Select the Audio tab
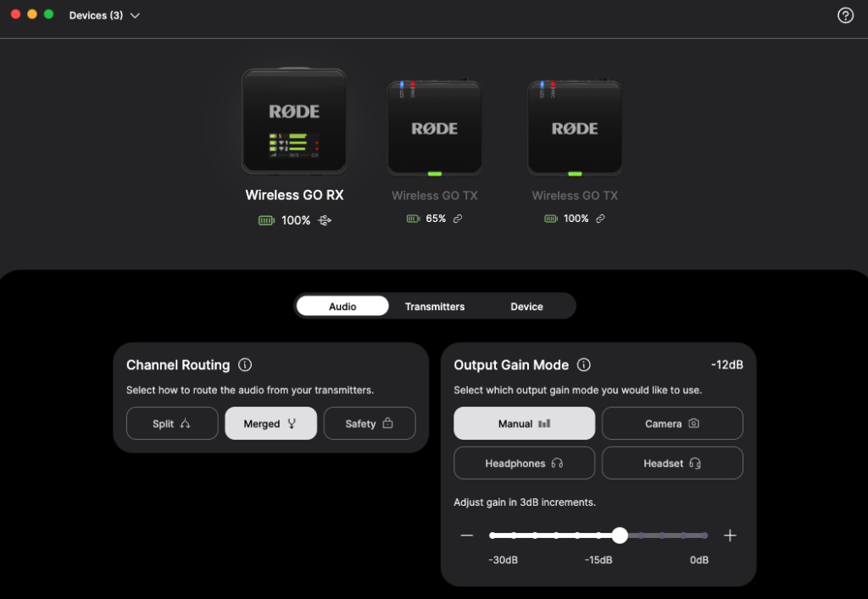This screenshot has width=868, height=599. 342,306
